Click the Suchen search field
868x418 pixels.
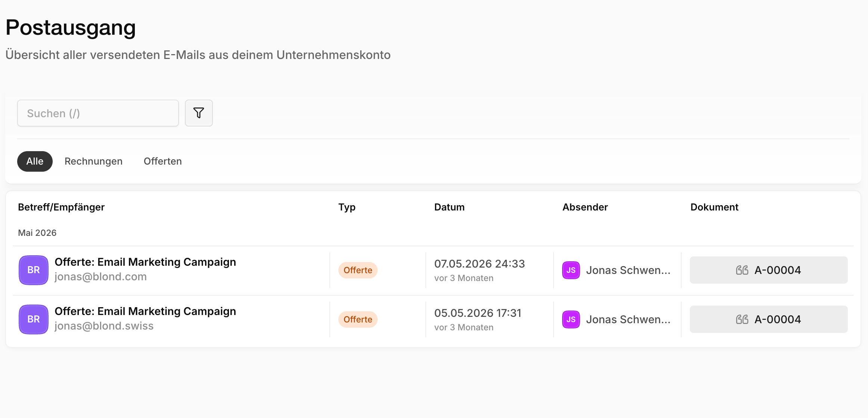tap(98, 113)
